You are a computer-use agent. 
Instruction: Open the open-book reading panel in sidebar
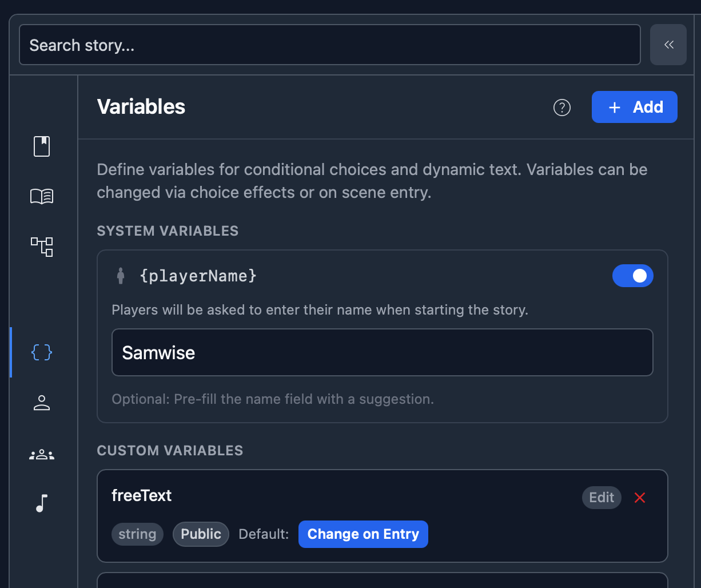[x=42, y=197]
